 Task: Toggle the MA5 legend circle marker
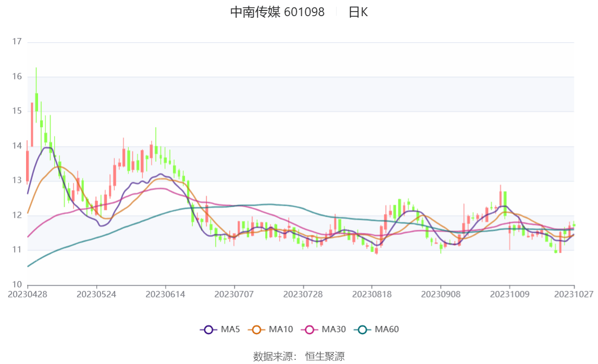[x=209, y=330]
